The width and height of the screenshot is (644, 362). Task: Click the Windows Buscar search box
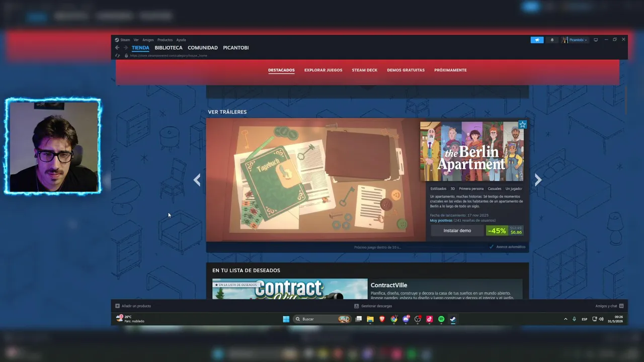[322, 319]
